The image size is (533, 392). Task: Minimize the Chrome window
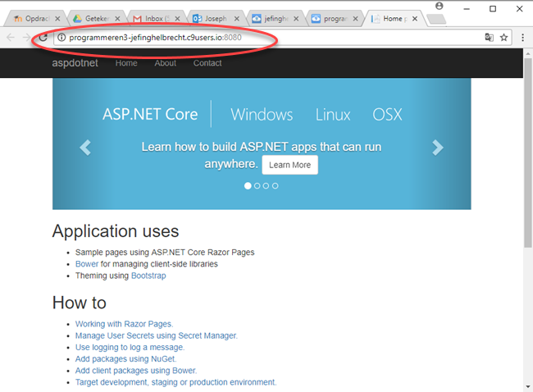tap(467, 9)
